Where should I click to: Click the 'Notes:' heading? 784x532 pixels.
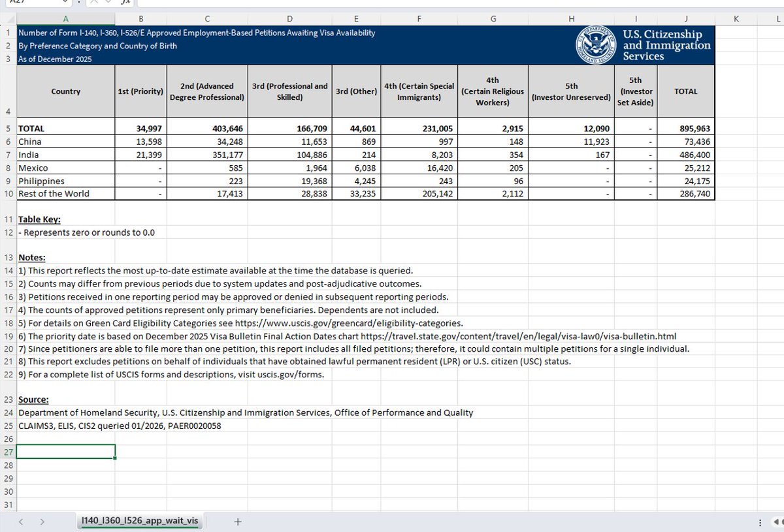pyautogui.click(x=32, y=258)
